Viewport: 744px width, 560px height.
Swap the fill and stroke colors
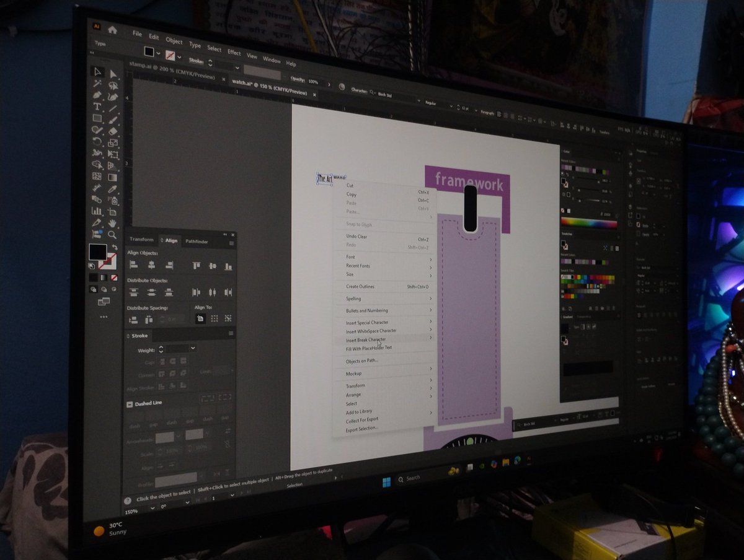point(114,247)
